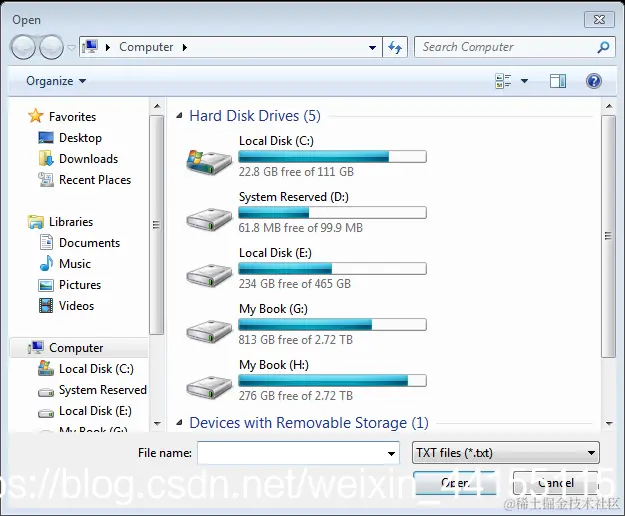Open the view options dropdown arrow
Viewport: 625px width, 516px height.
(525, 81)
